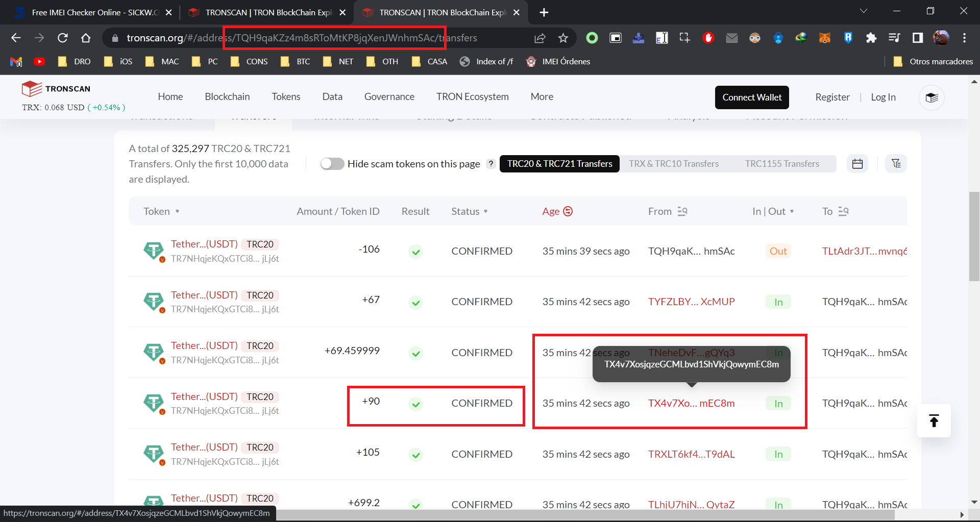
Task: Open a new browser tab
Action: (x=544, y=12)
